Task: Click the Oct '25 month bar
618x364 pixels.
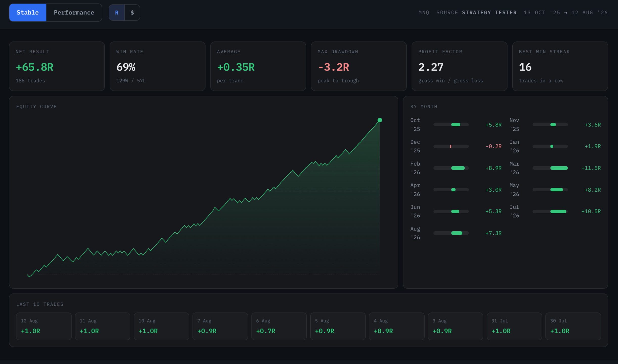Action: [451, 125]
